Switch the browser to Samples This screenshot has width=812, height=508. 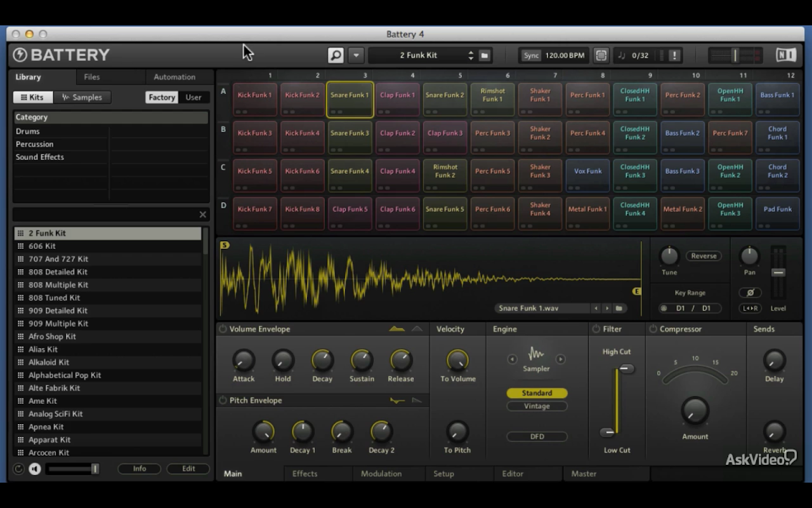tap(82, 97)
